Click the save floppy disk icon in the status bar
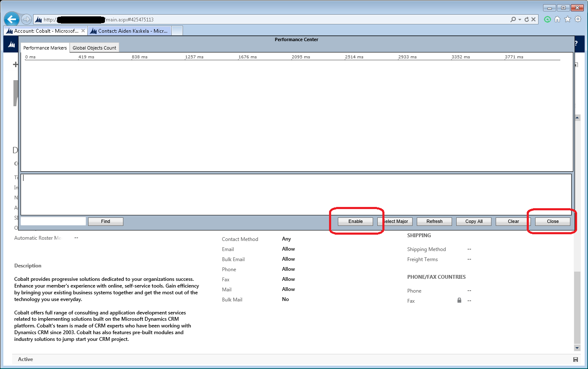Screen dimensions: 588x369 (575, 360)
